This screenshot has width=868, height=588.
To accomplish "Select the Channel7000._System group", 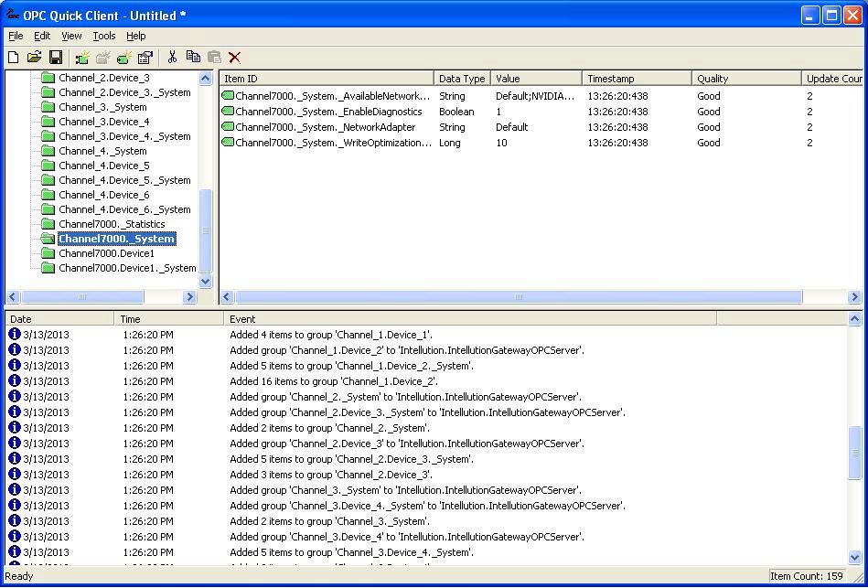I will pyautogui.click(x=115, y=238).
